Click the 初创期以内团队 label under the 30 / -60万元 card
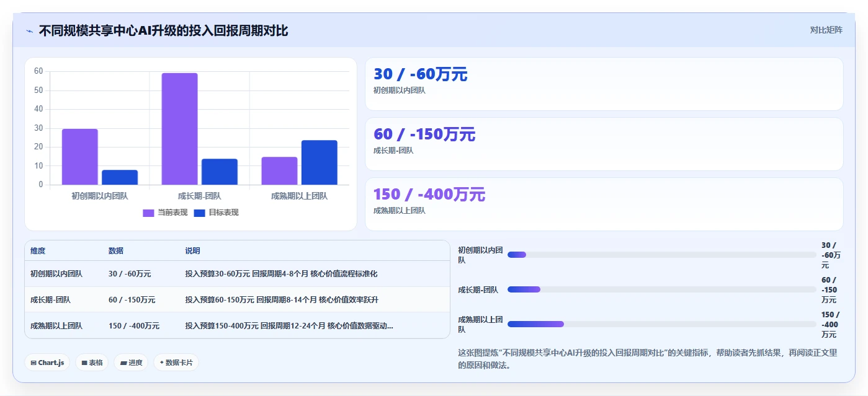Image resolution: width=868 pixels, height=396 pixels. coord(399,90)
